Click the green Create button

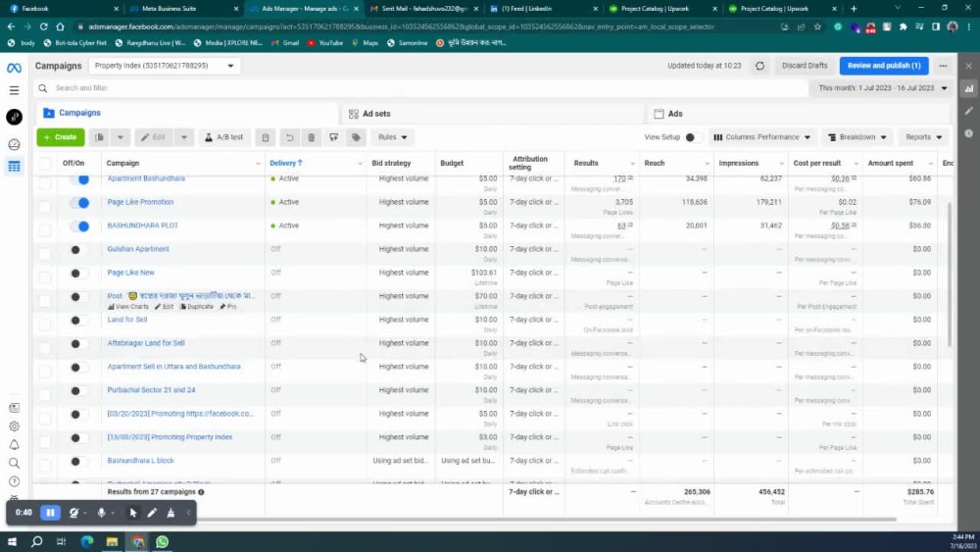coord(61,137)
